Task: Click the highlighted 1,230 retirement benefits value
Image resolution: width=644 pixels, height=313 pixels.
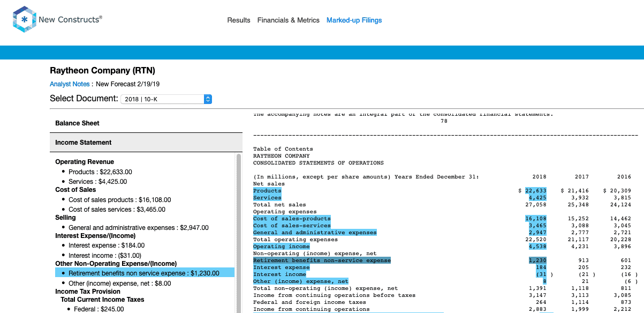Action: click(x=537, y=260)
